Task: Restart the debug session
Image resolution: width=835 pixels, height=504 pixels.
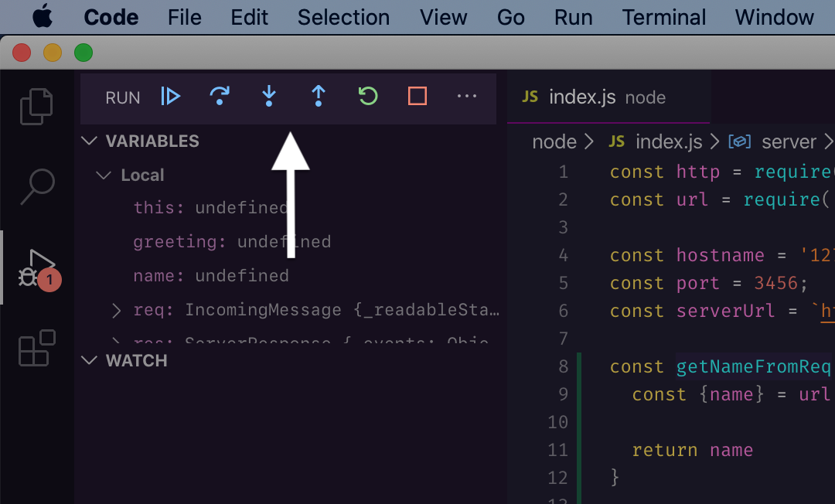Action: 367,96
